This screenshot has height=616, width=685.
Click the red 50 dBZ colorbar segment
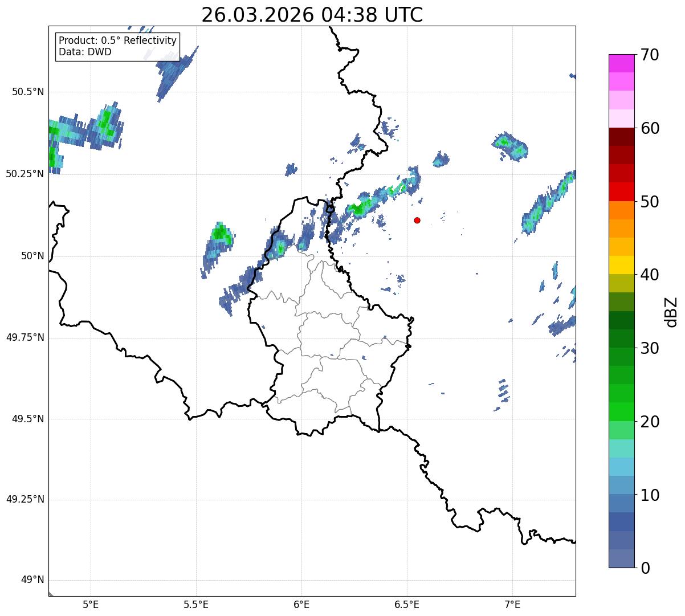(x=621, y=191)
